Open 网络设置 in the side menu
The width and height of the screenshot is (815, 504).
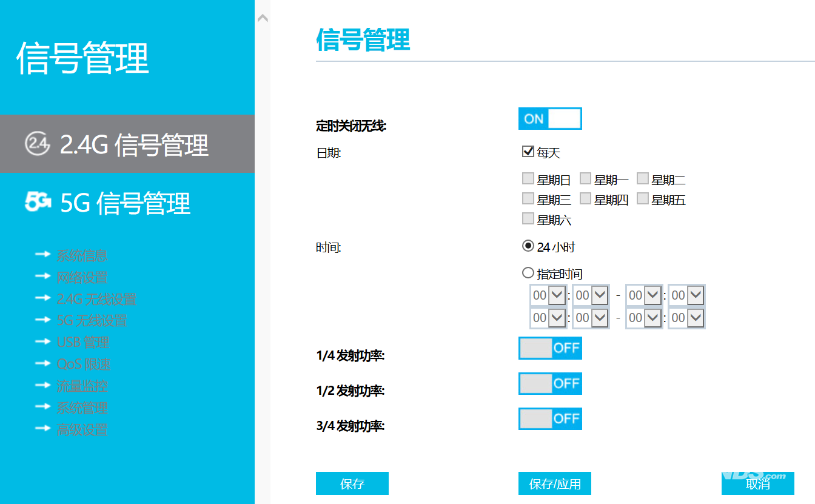point(82,277)
